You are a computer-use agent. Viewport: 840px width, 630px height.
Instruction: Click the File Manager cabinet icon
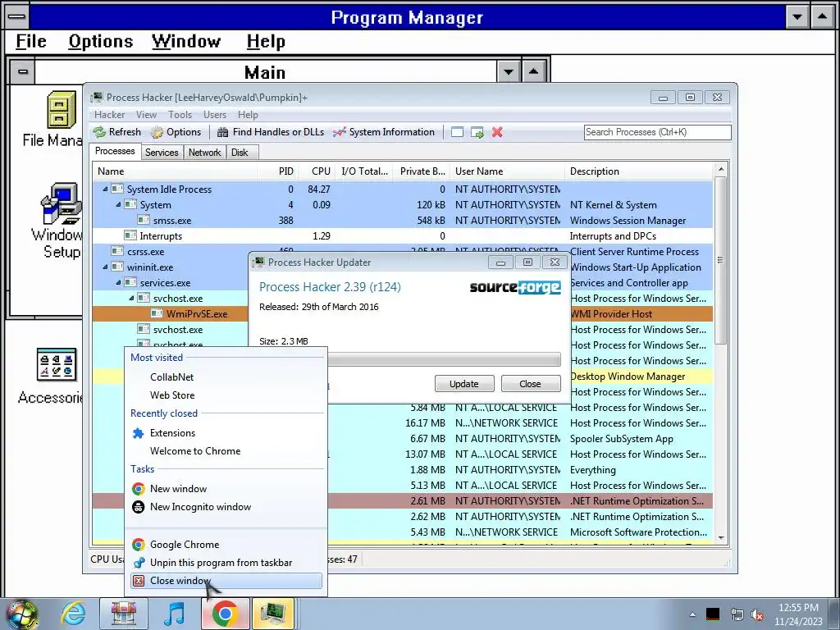pyautogui.click(x=61, y=110)
